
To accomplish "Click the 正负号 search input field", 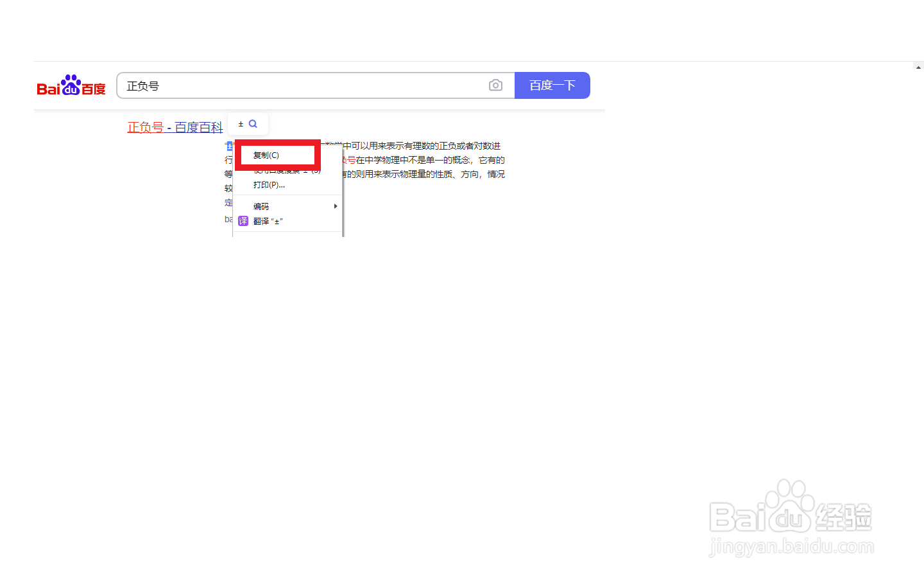I will pos(316,85).
